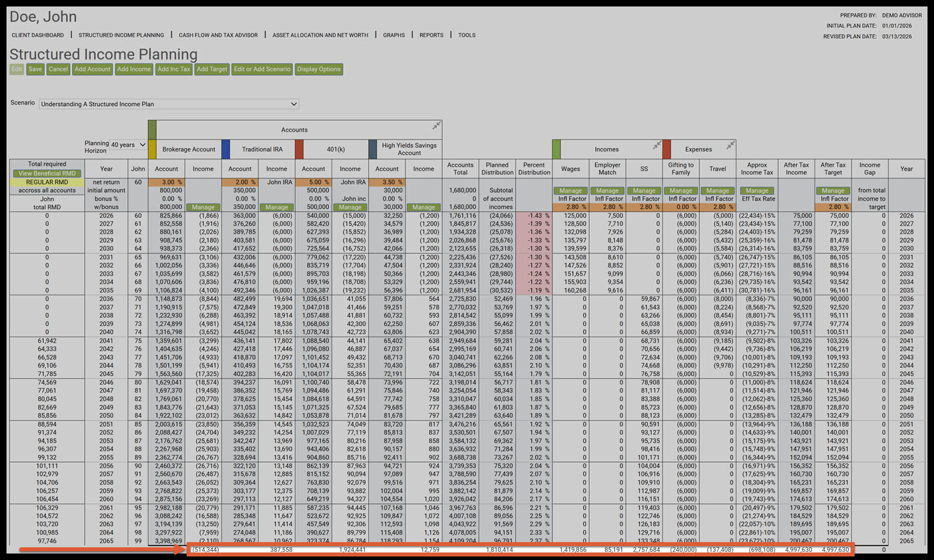The width and height of the screenshot is (934, 560).
Task: Select the 825,866 Brokerage Account cell
Action: pos(166,216)
